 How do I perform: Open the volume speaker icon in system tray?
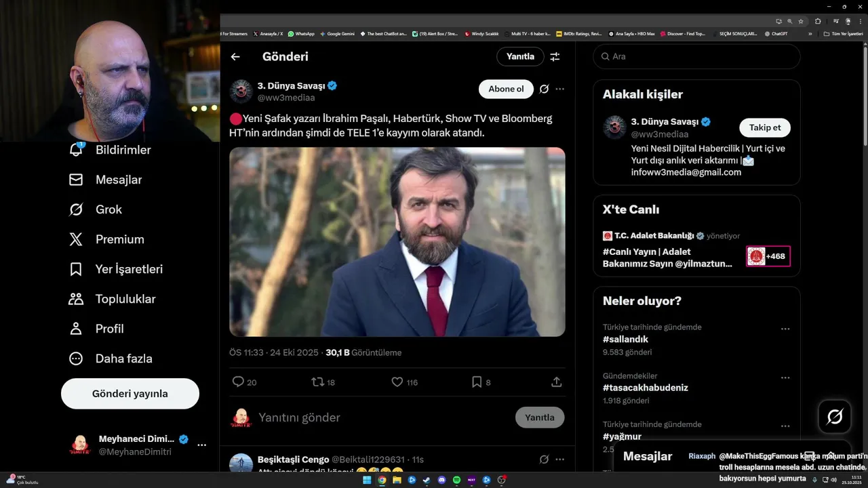pyautogui.click(x=833, y=480)
